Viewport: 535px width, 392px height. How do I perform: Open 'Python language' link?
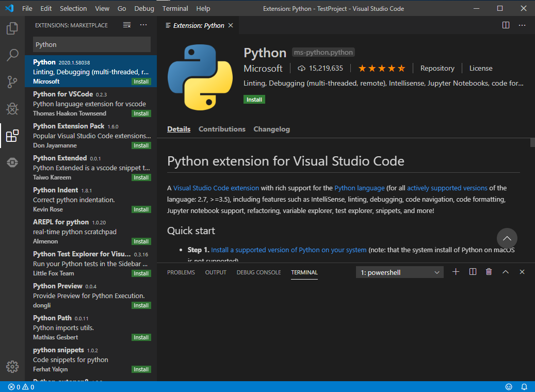[359, 188]
